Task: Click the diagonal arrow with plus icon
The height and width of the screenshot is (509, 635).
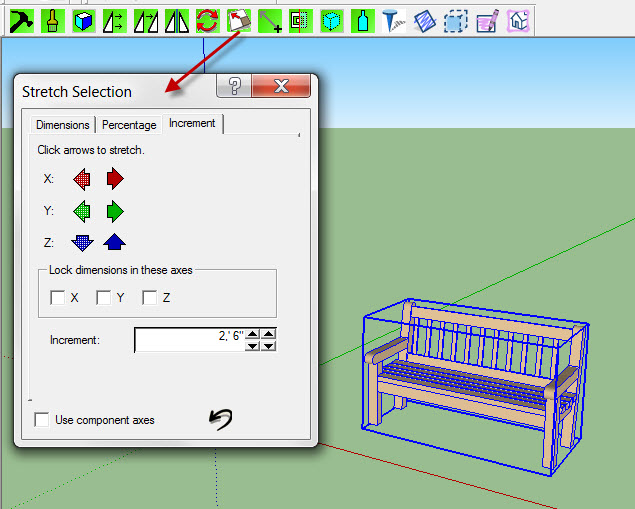Action: pos(270,21)
